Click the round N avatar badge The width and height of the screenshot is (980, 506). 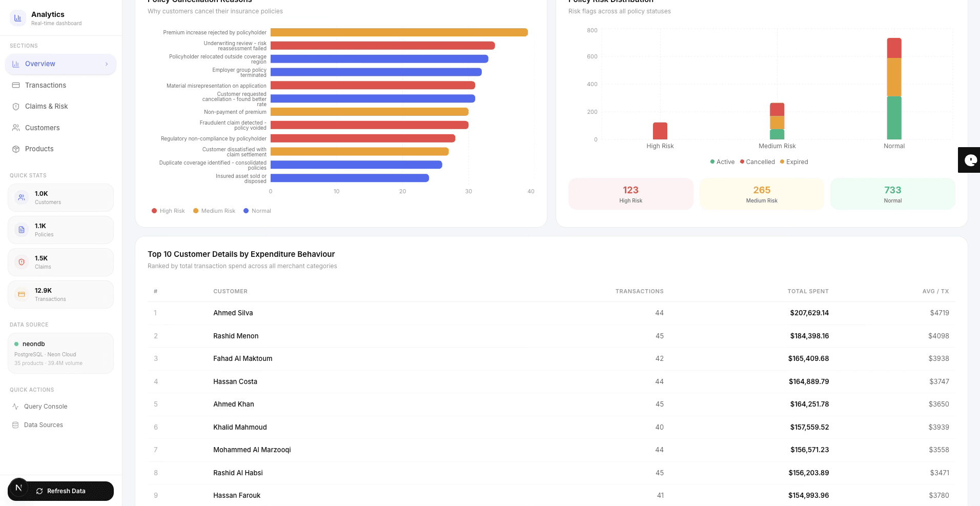(19, 488)
